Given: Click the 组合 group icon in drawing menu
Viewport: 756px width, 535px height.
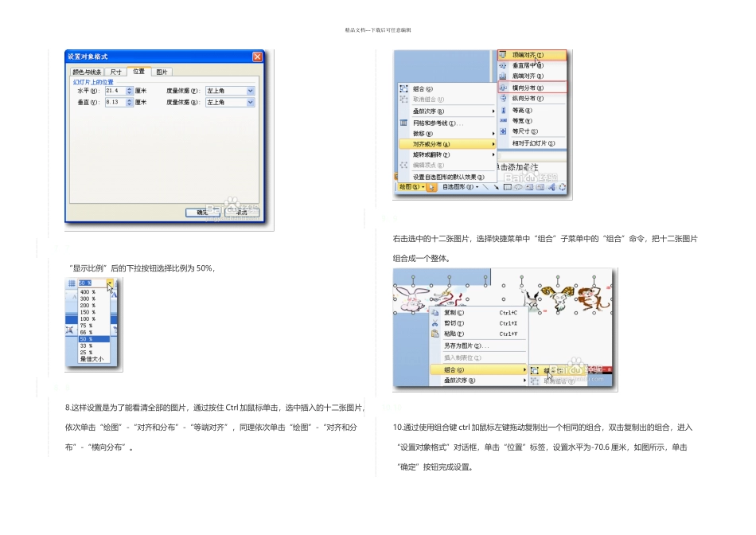Looking at the screenshot, I should point(403,88).
